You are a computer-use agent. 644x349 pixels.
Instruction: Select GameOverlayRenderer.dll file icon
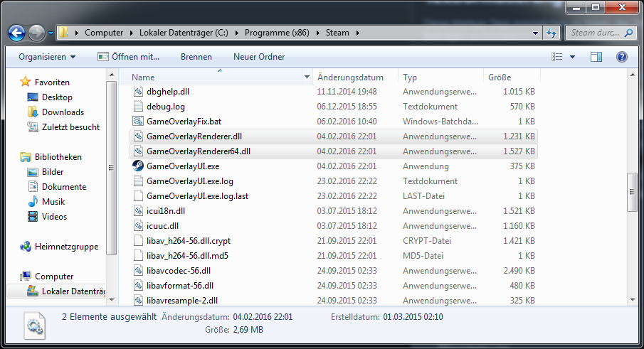click(138, 136)
